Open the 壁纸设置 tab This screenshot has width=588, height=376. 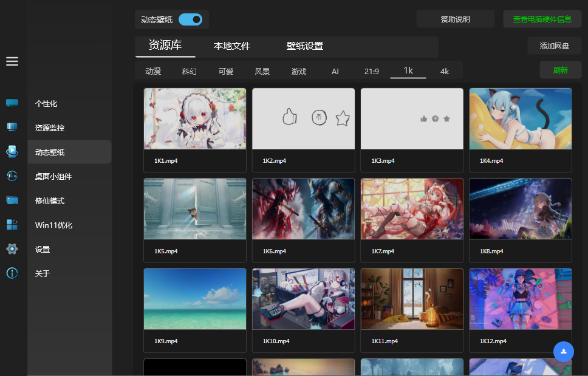(x=304, y=46)
